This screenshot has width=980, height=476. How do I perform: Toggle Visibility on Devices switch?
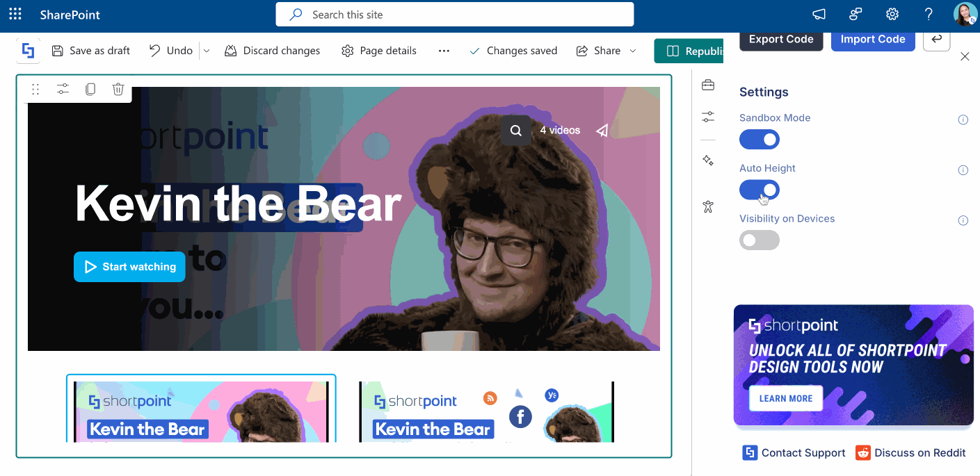click(760, 240)
